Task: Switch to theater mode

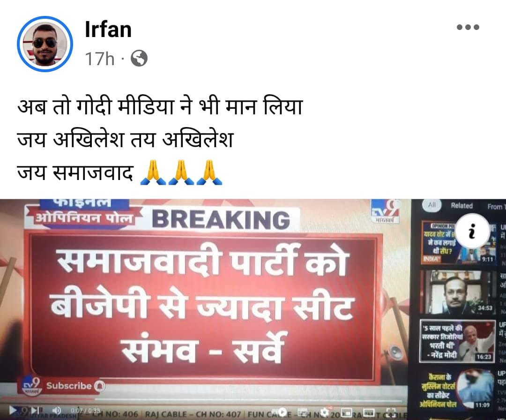Action: pos(368,412)
